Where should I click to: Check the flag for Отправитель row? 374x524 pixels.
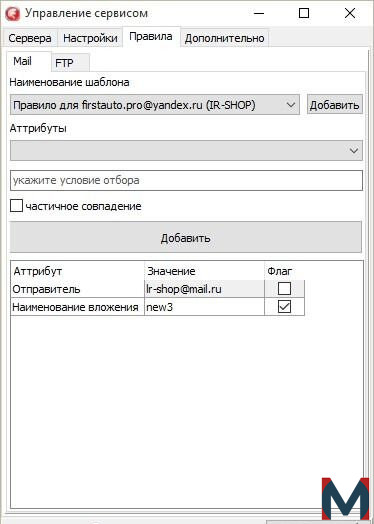(x=284, y=289)
